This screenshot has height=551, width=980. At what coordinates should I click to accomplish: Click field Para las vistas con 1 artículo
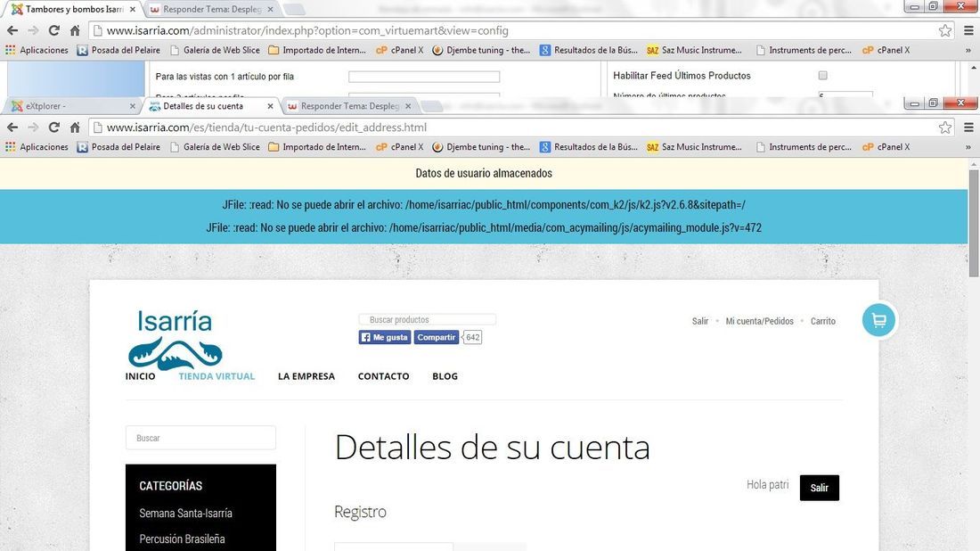pos(424,77)
